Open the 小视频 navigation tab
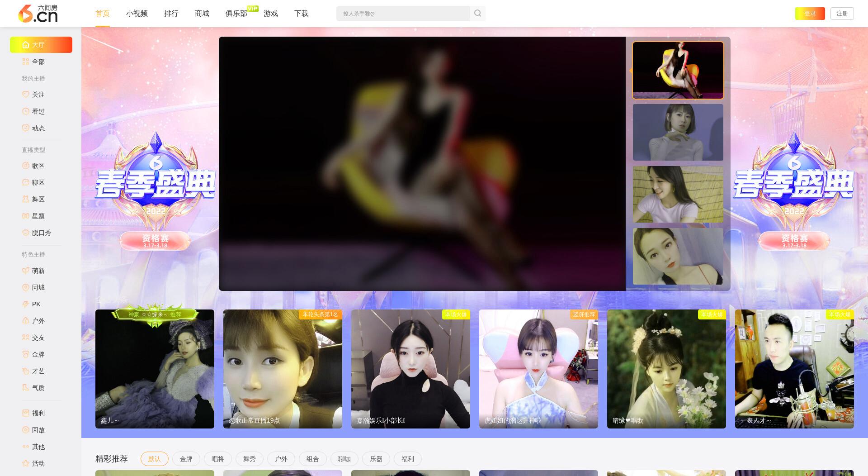Image resolution: width=868 pixels, height=476 pixels. pyautogui.click(x=137, y=14)
